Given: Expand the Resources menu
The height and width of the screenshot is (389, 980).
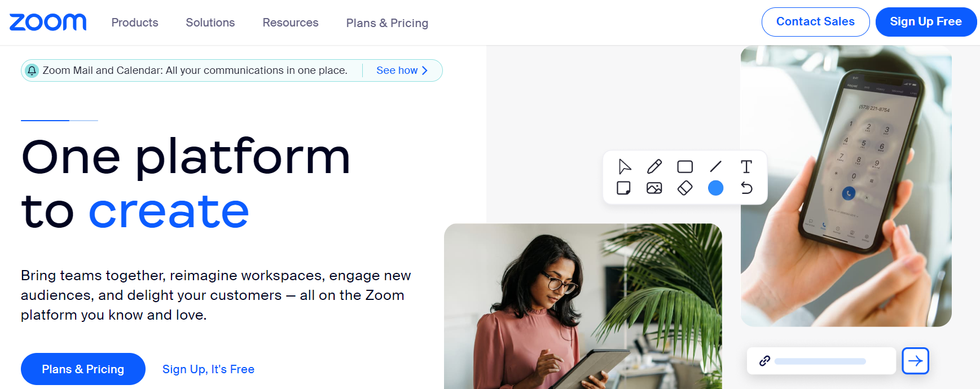Looking at the screenshot, I should click(x=291, y=23).
